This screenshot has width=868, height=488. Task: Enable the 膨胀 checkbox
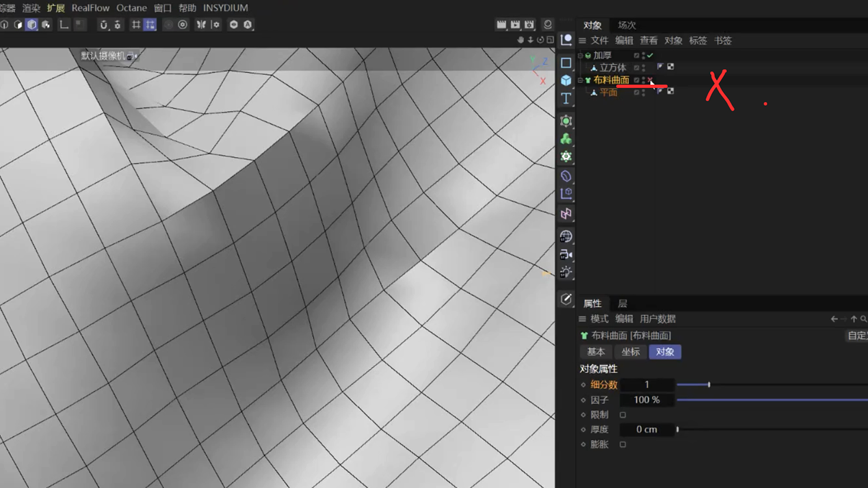point(623,445)
